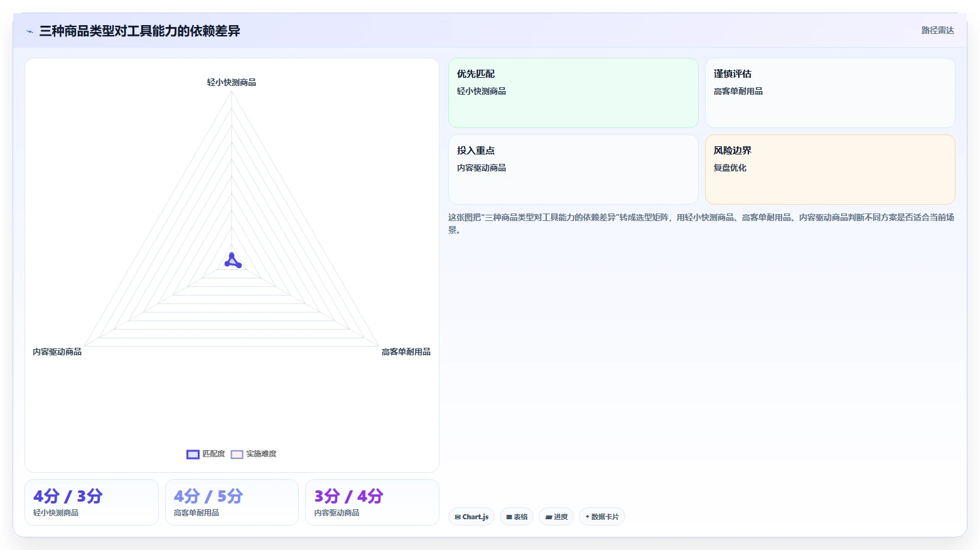The width and height of the screenshot is (980, 550).
Task: Click the 轻小快测商品 radar axis label
Action: [x=232, y=83]
